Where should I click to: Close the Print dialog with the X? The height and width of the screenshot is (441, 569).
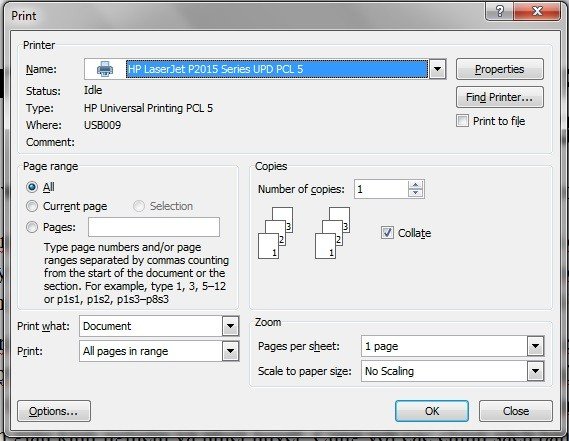[x=537, y=11]
